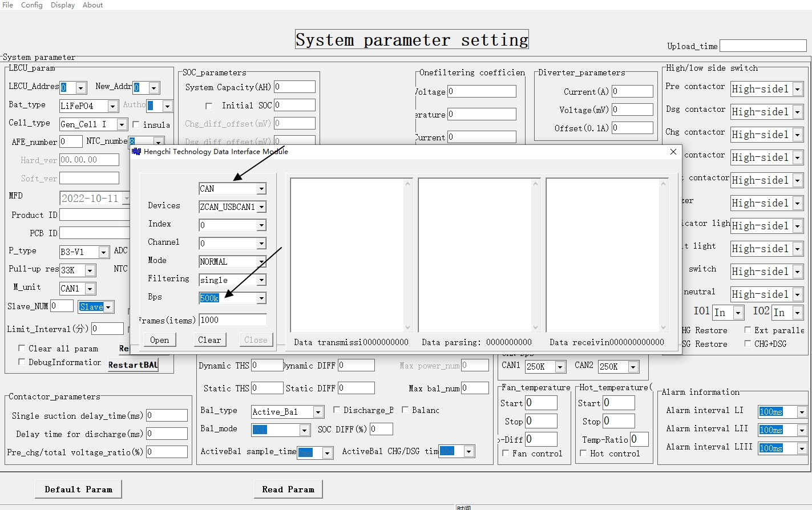Image resolution: width=812 pixels, height=510 pixels.
Task: Enable the Clear all param checkbox
Action: (x=22, y=348)
